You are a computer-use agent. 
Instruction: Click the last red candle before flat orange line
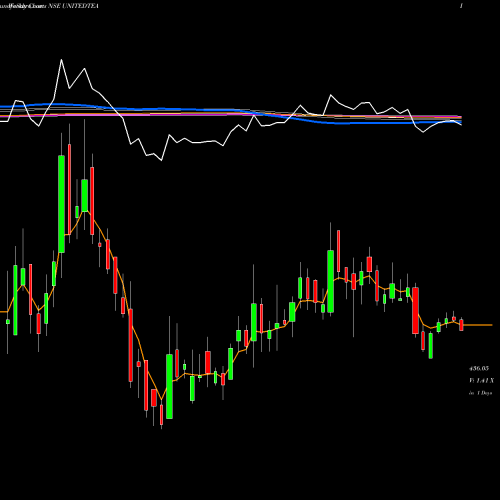tap(461, 325)
